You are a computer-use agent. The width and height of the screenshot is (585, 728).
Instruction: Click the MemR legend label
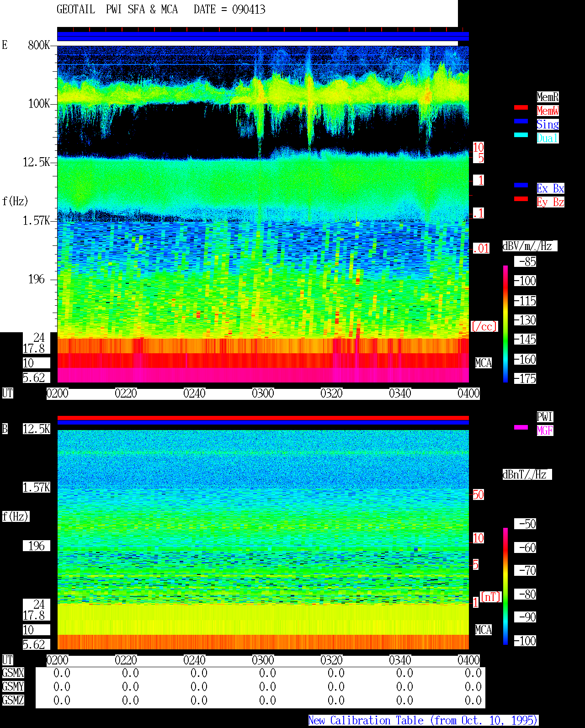coord(548,97)
